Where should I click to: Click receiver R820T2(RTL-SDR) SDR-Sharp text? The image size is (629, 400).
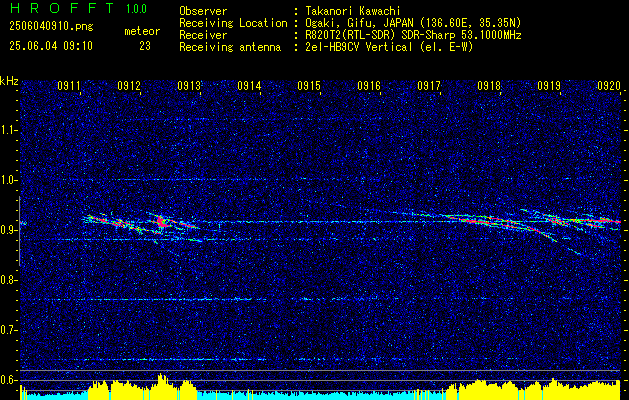(x=414, y=35)
